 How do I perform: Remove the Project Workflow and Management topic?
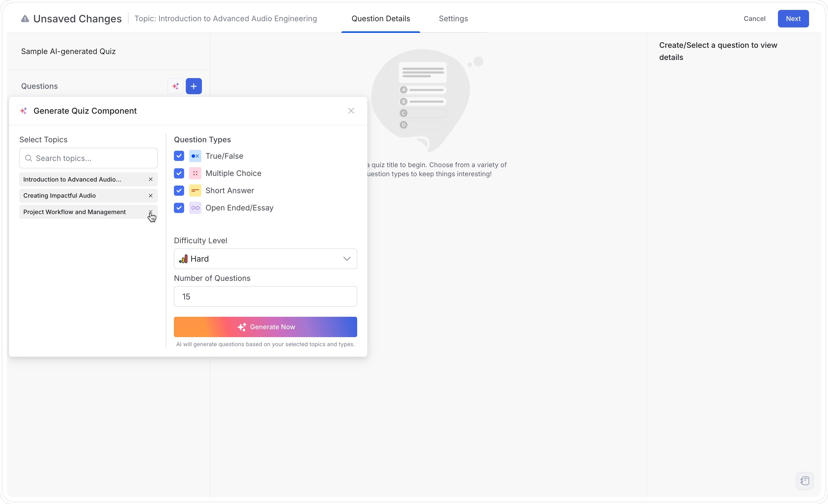coord(150,212)
